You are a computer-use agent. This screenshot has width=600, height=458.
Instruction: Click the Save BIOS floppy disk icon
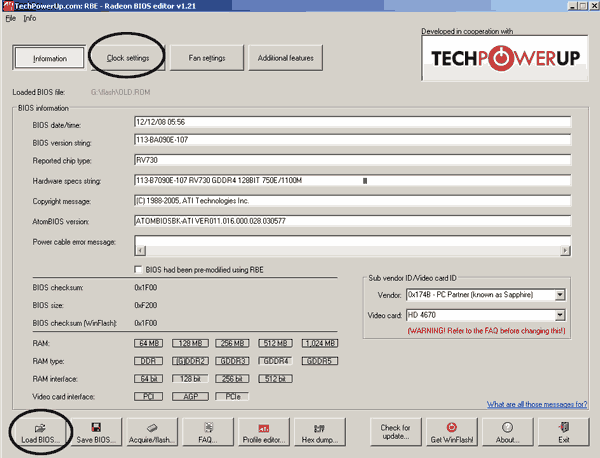(x=98, y=432)
